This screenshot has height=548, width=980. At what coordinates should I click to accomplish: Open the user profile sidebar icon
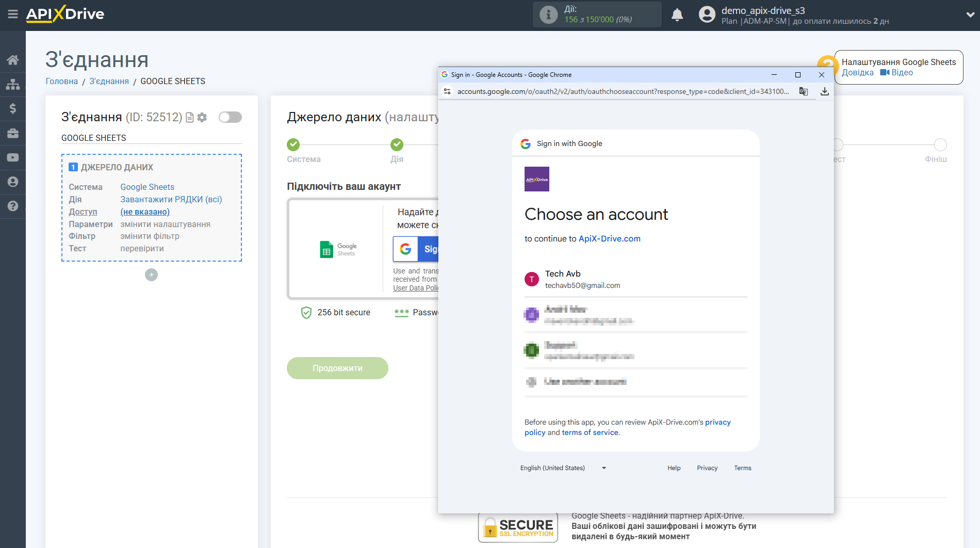(x=13, y=182)
